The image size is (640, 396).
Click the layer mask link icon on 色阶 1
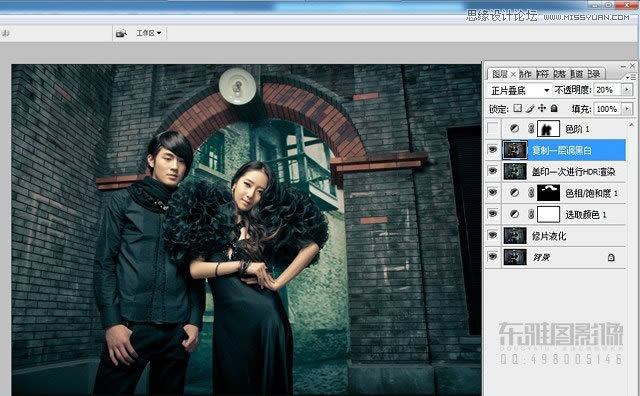click(531, 129)
